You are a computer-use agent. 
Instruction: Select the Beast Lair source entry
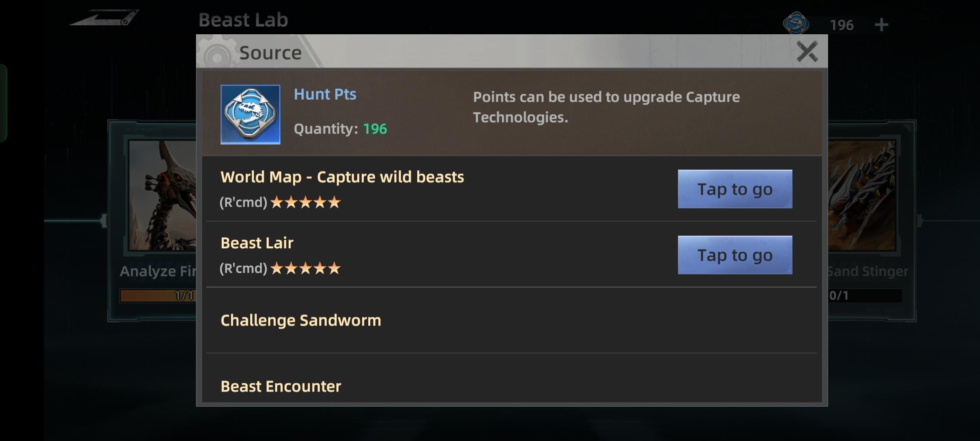click(x=257, y=243)
